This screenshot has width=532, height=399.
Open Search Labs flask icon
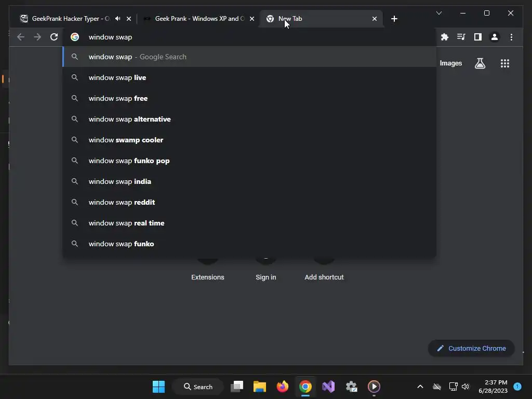pos(480,63)
